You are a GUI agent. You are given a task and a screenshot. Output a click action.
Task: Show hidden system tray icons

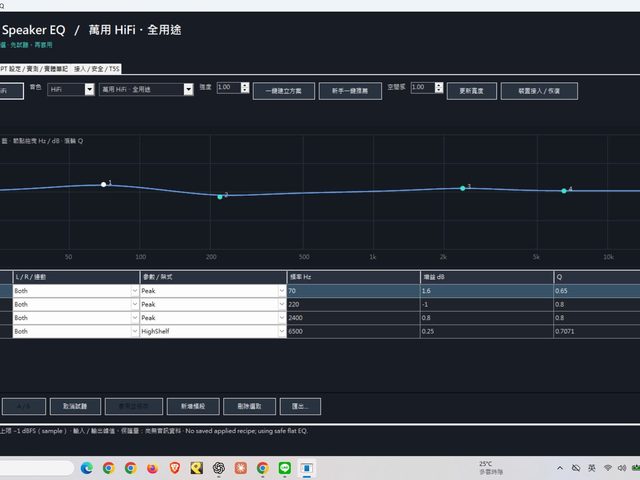560,468
